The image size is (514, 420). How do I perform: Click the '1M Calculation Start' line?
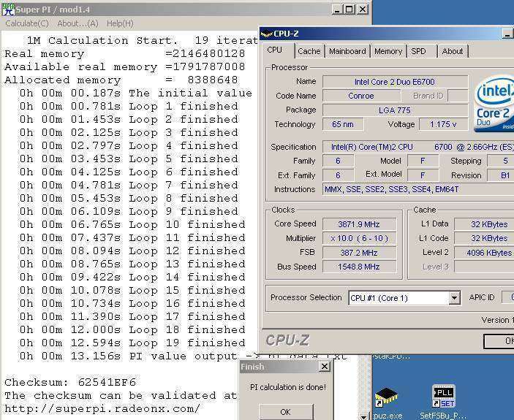pyautogui.click(x=143, y=41)
